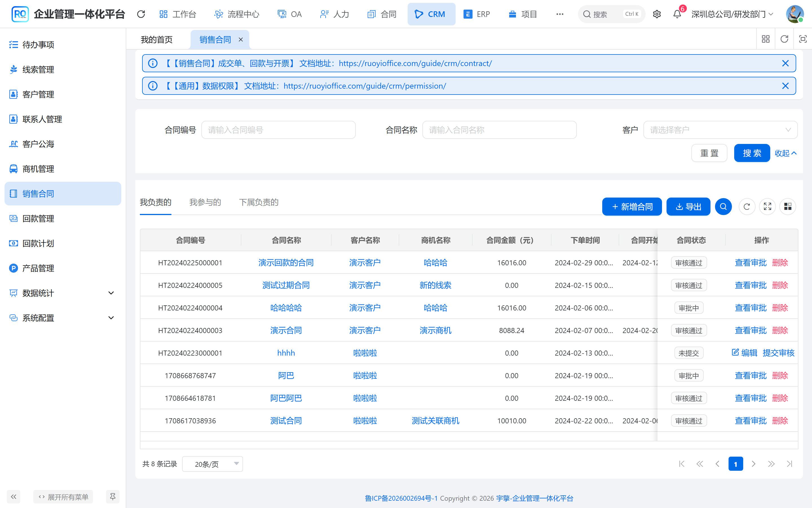This screenshot has height=508, width=812.
Task: Open the 客户 select dropdown
Action: pos(720,130)
